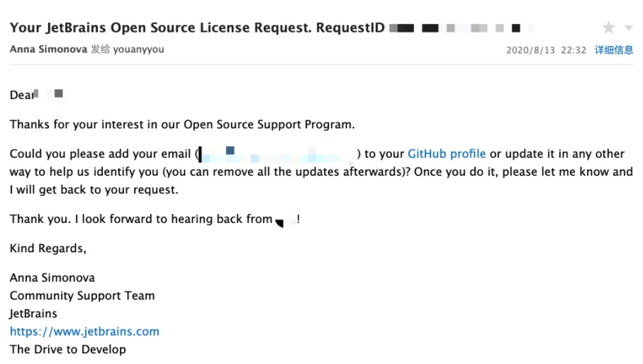Click the redacted email address in parentheses
Image resolution: width=643 pixels, height=364 pixels.
277,154
